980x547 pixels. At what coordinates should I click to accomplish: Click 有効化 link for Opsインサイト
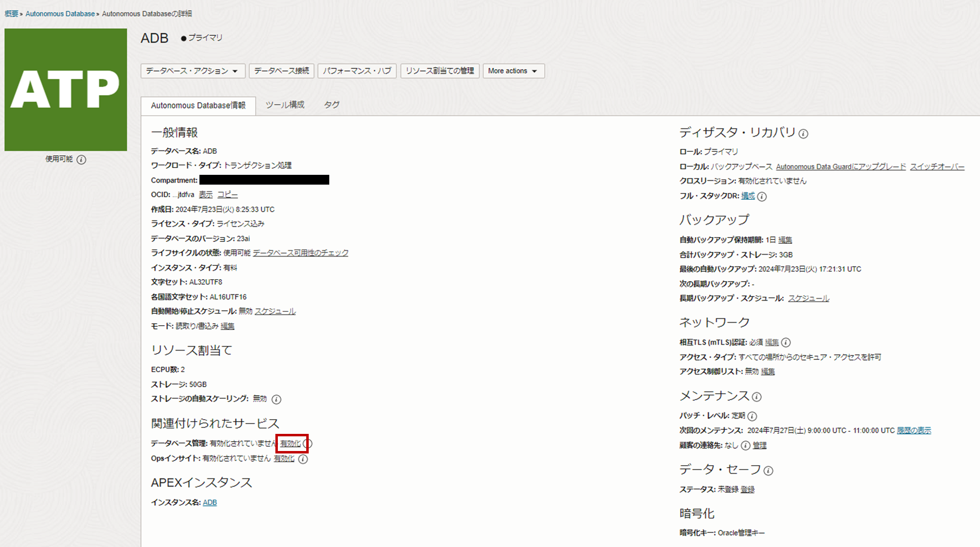tap(284, 459)
